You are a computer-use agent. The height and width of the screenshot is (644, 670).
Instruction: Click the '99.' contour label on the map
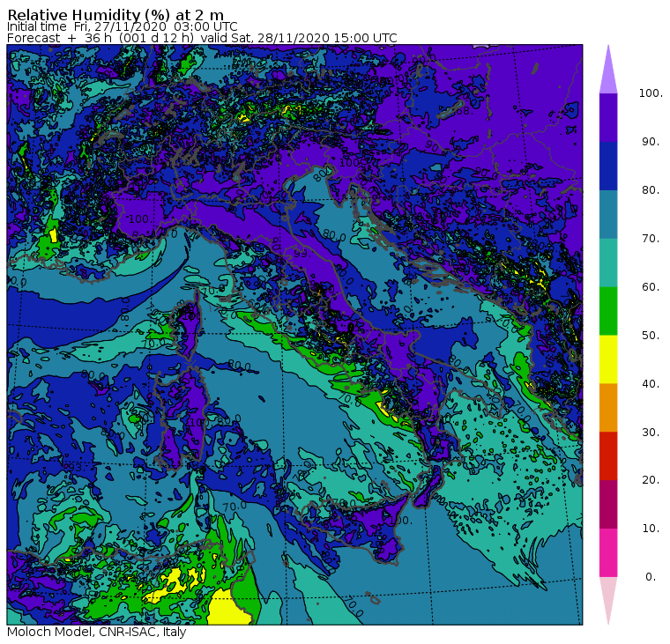coord(301,253)
